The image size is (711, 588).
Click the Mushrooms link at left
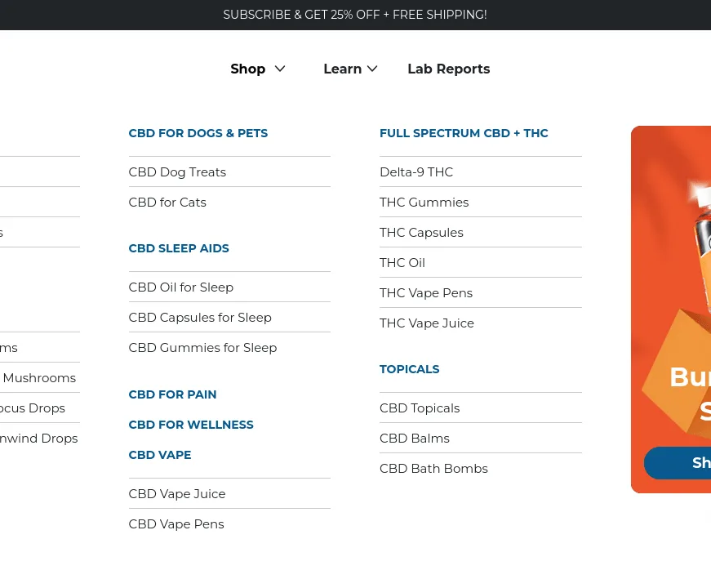point(39,378)
